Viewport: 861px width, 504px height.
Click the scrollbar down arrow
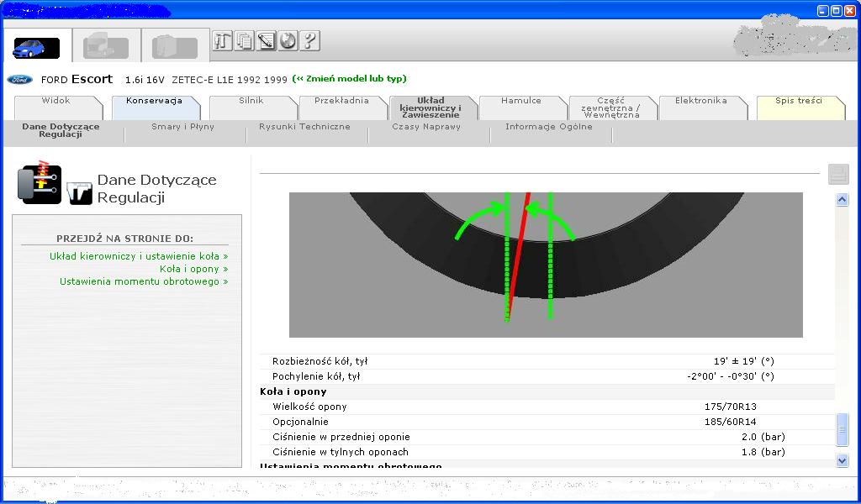point(843,460)
